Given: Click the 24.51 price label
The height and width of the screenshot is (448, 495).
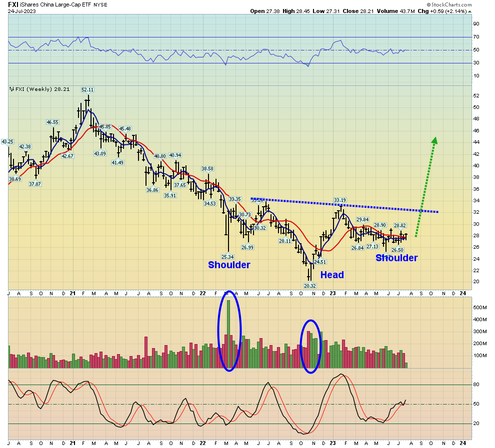Looking at the screenshot, I should (x=320, y=262).
